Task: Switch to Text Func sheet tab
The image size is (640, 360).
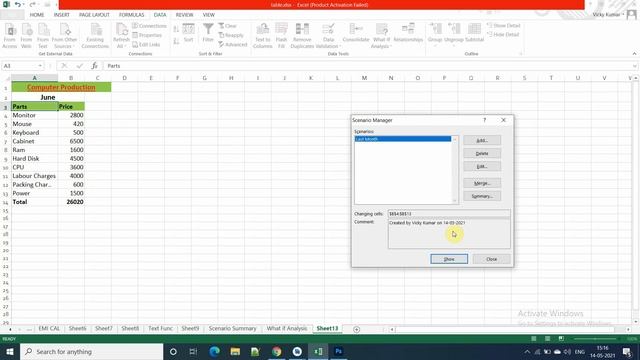Action: click(x=160, y=329)
